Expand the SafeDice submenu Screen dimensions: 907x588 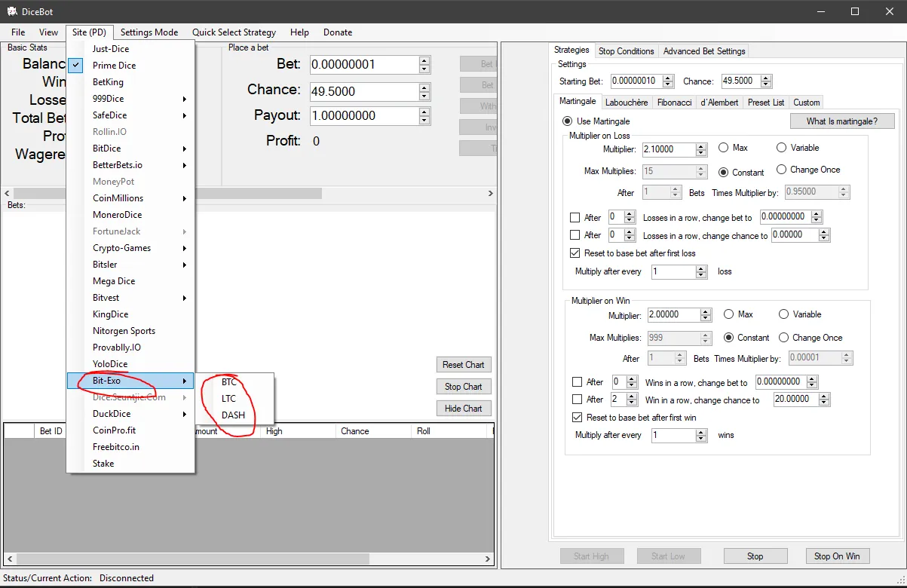tap(130, 115)
